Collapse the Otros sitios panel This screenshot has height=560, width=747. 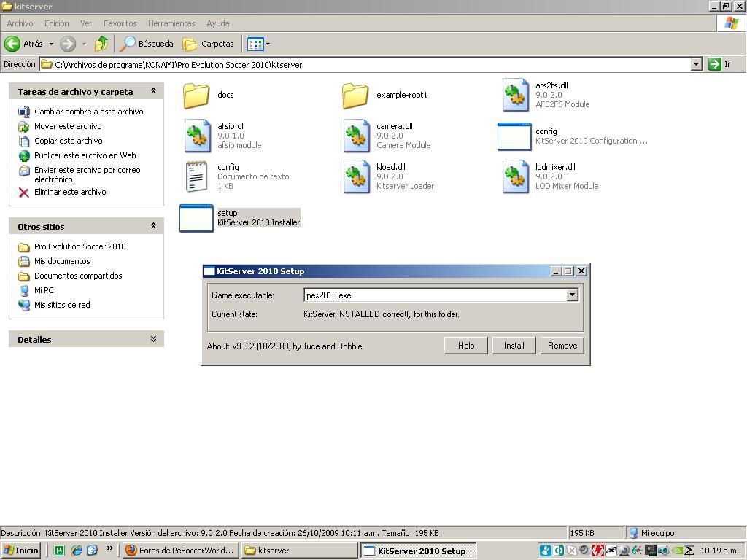(x=153, y=226)
